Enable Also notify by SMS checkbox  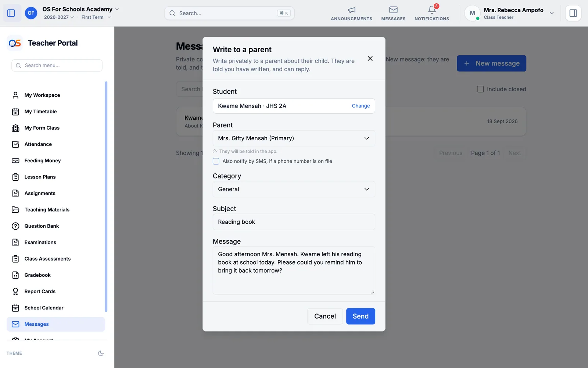click(216, 161)
